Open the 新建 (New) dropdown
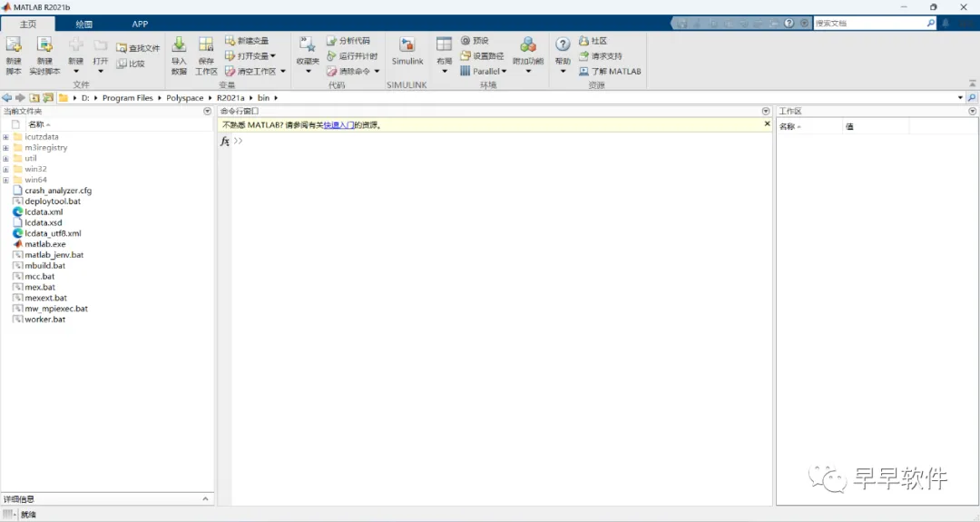This screenshot has width=980, height=522. pyautogui.click(x=75, y=72)
